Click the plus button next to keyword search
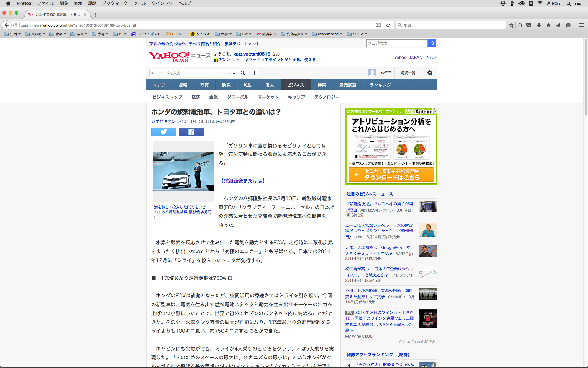 [254, 73]
